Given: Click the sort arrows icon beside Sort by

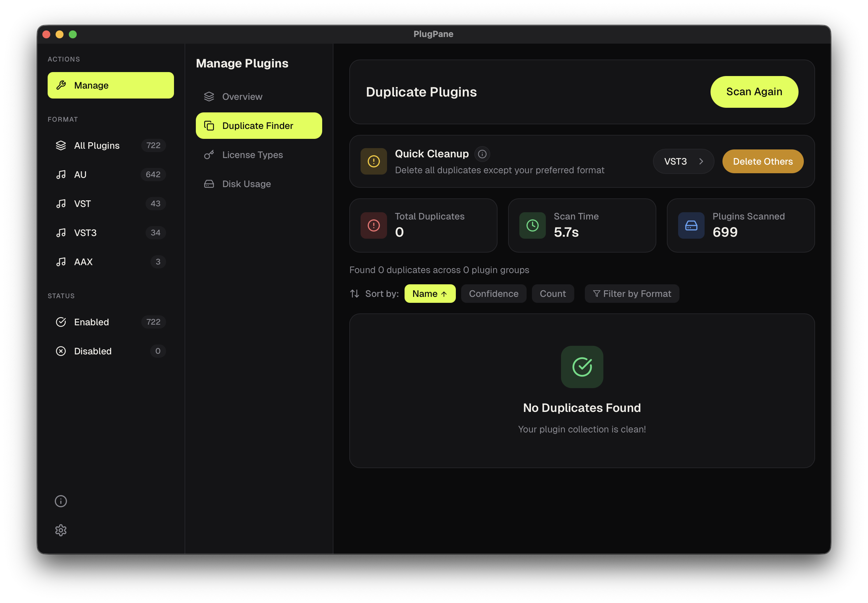Looking at the screenshot, I should pyautogui.click(x=355, y=294).
